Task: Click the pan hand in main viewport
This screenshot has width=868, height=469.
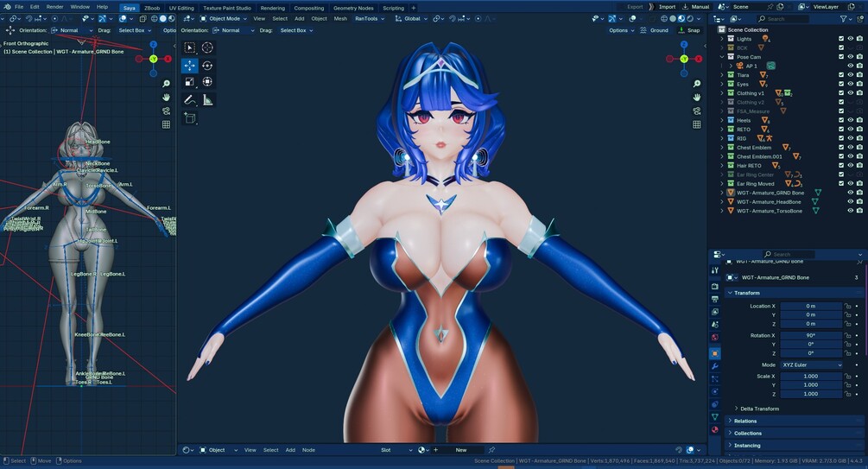Action: click(697, 98)
